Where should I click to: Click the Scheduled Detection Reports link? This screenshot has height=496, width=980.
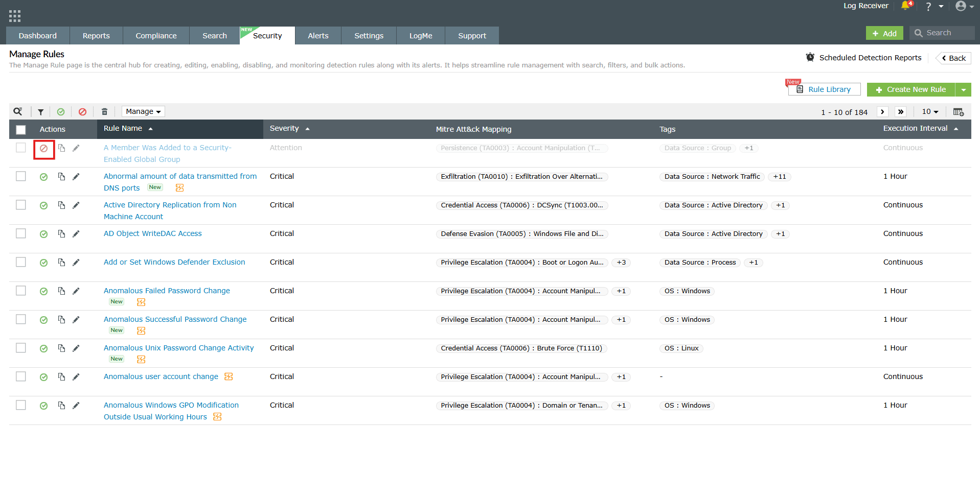(x=870, y=58)
